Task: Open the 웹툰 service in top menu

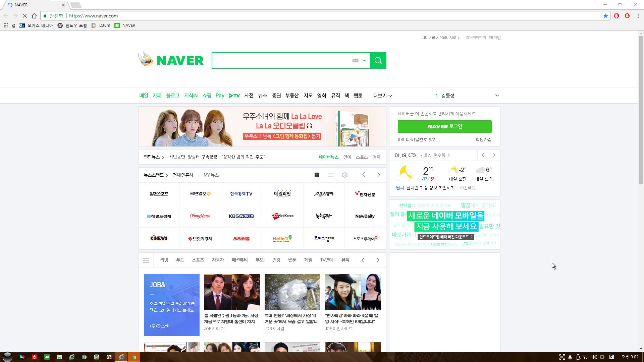Action: [358, 96]
